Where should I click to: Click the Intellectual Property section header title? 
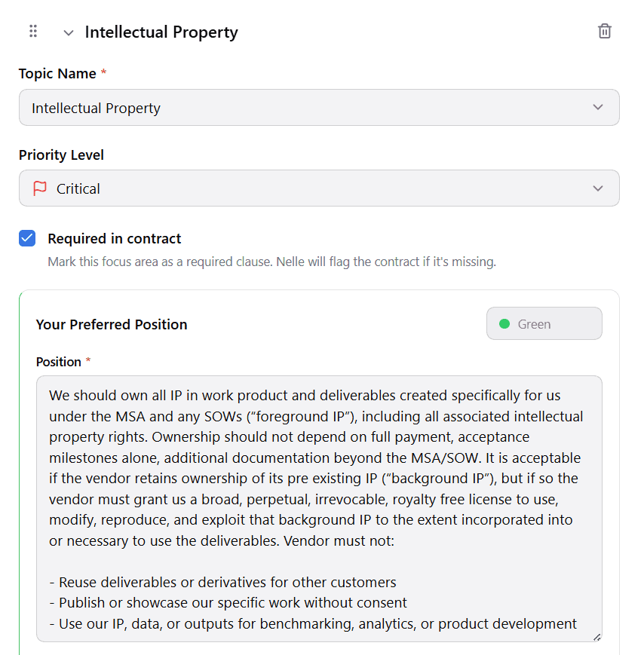point(161,32)
